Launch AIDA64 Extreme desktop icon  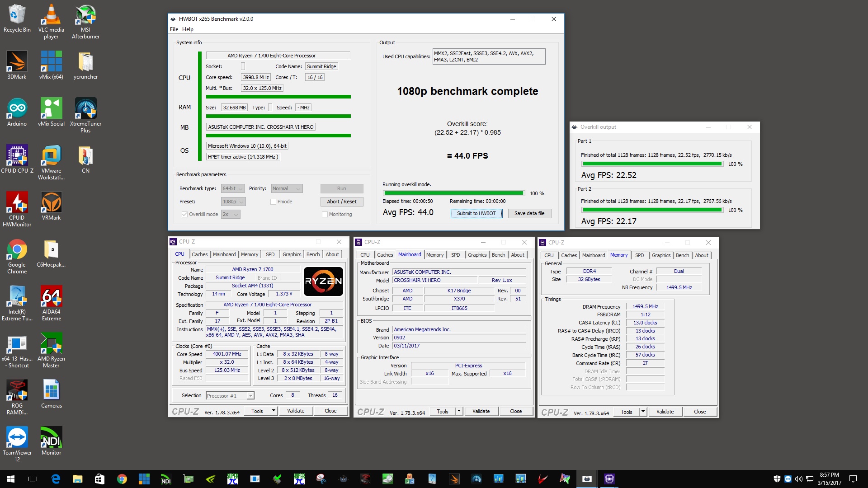pos(51,303)
